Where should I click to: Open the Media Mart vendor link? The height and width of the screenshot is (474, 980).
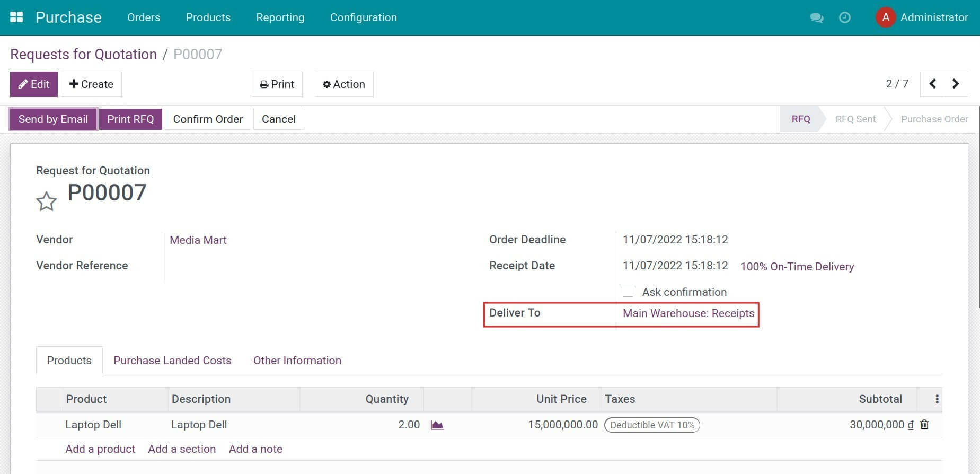[198, 240]
